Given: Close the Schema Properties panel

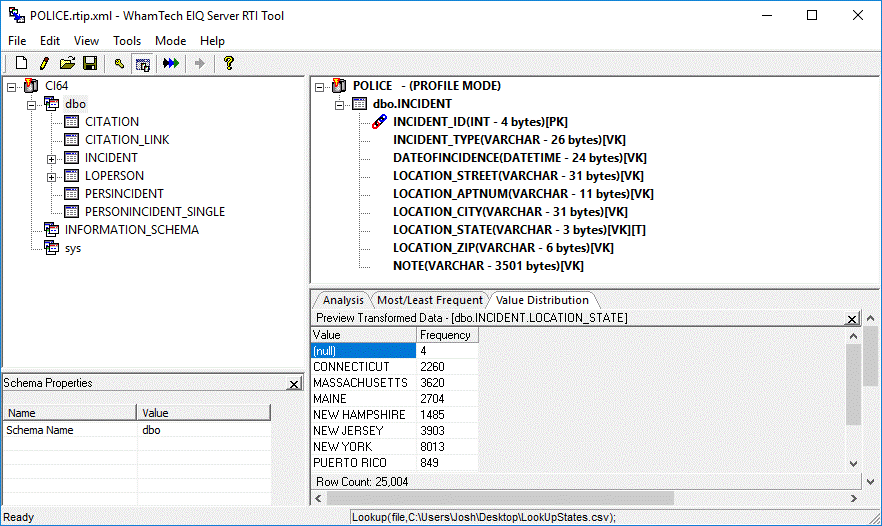Looking at the screenshot, I should pyautogui.click(x=294, y=384).
